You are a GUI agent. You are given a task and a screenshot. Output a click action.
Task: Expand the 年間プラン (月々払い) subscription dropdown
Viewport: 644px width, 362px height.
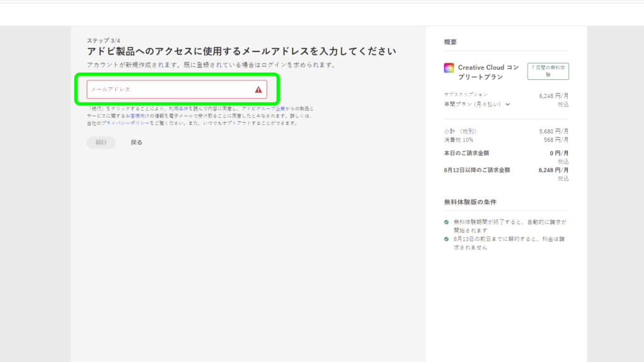pyautogui.click(x=477, y=104)
